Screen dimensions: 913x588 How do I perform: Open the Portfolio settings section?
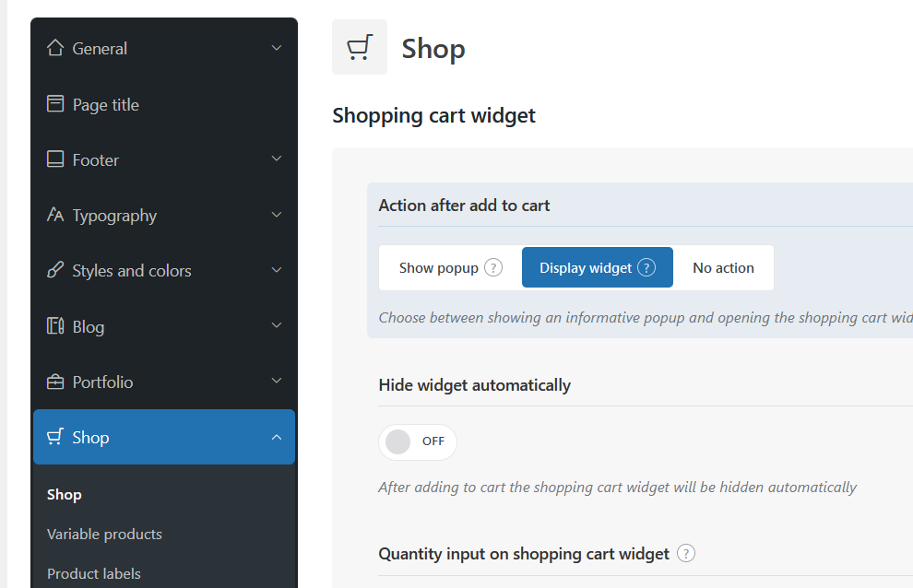[x=102, y=382]
